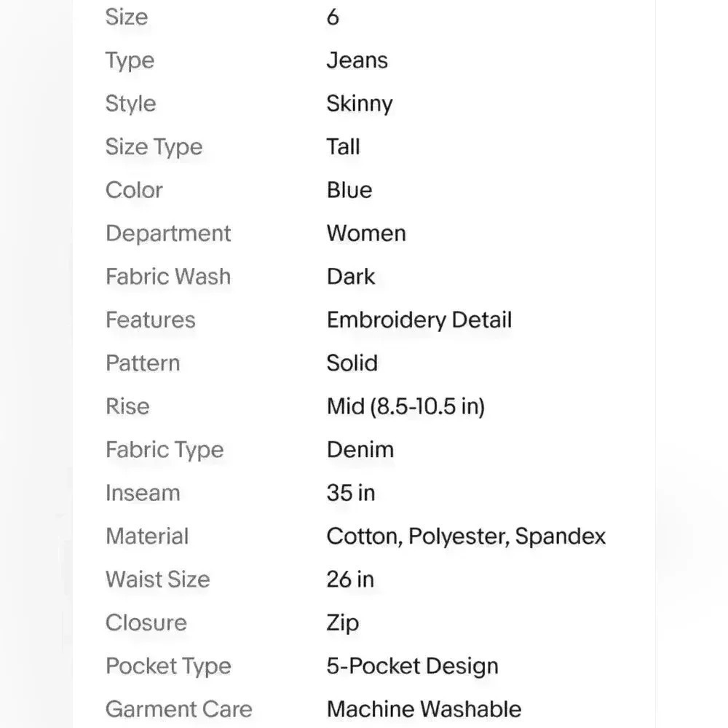The height and width of the screenshot is (728, 728).
Task: Select the "Denim" fabric type value
Action: 360,450
